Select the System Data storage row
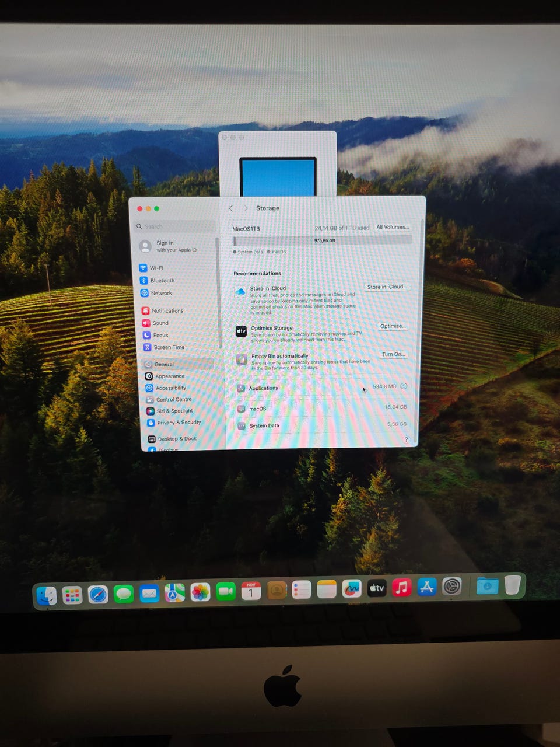This screenshot has width=560, height=747. click(x=322, y=425)
